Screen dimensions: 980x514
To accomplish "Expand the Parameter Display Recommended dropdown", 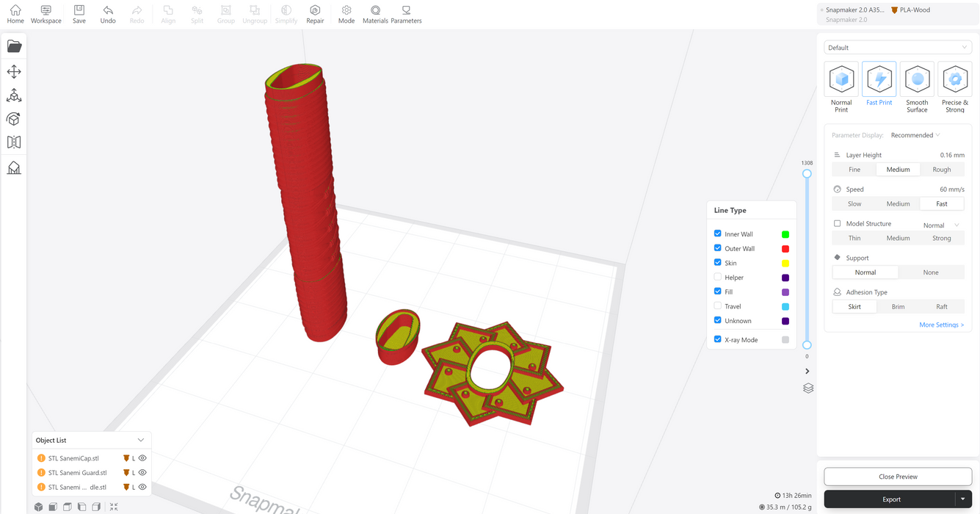I will pyautogui.click(x=915, y=135).
